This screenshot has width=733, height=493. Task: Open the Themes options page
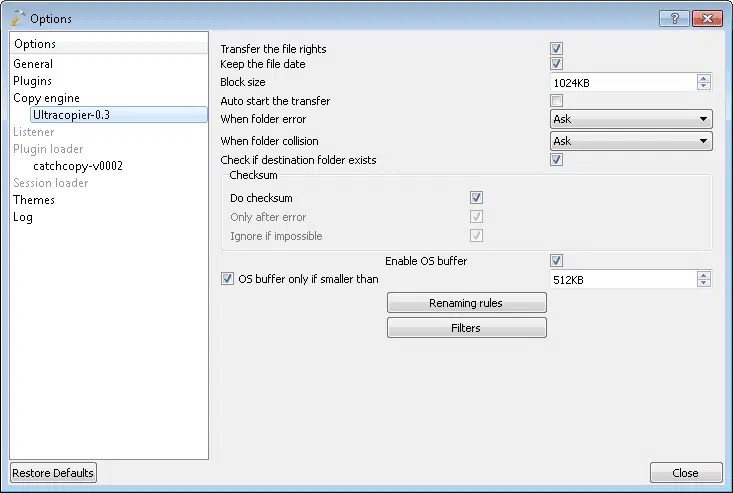click(x=34, y=200)
